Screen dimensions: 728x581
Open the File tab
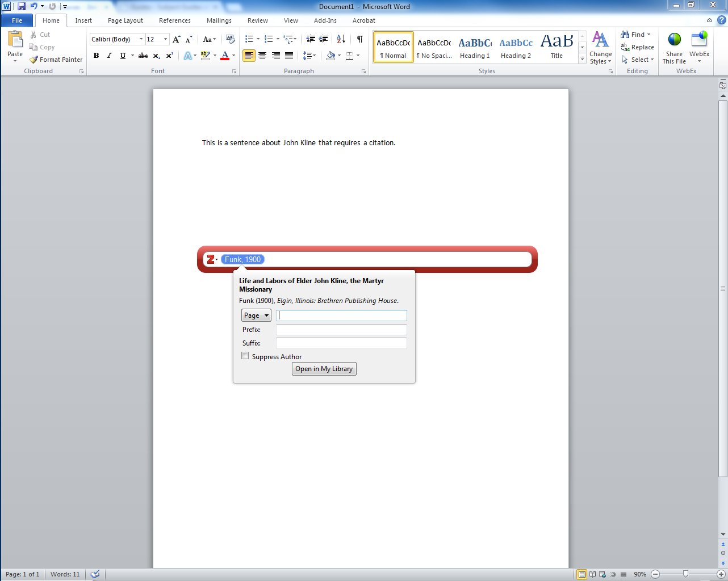[17, 20]
